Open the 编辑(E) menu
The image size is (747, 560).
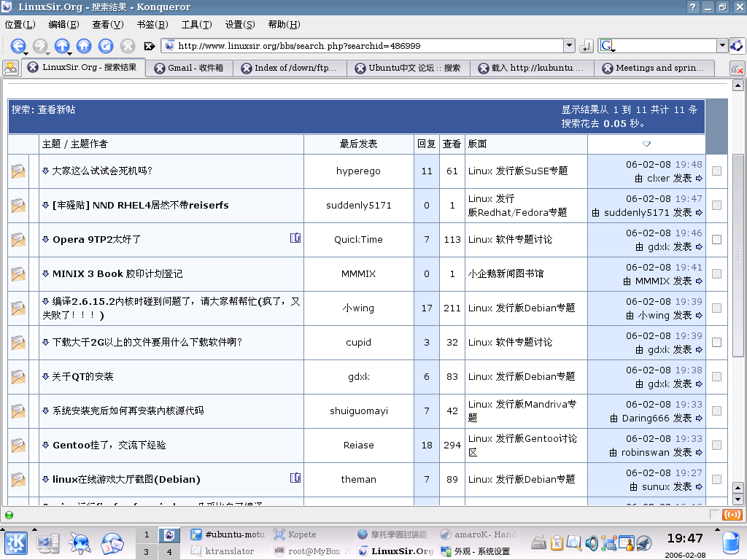pyautogui.click(x=64, y=24)
